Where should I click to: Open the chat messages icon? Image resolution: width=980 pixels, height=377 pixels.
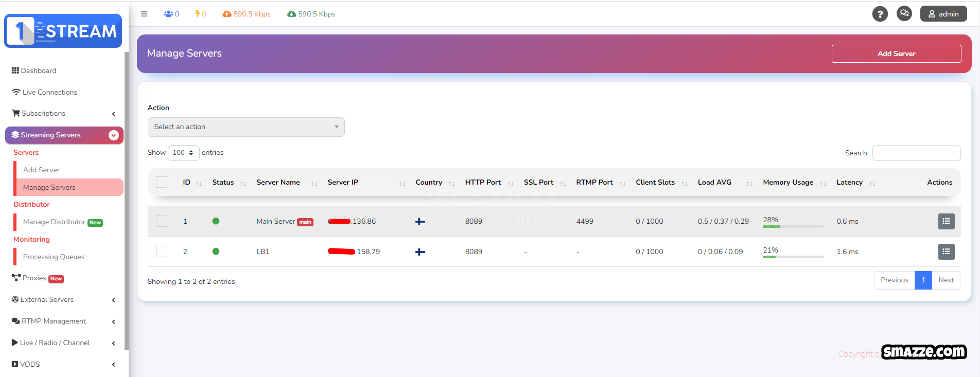click(904, 14)
